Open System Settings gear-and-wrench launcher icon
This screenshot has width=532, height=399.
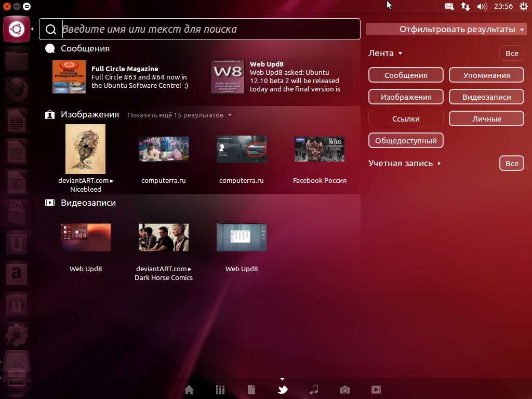coord(17,335)
